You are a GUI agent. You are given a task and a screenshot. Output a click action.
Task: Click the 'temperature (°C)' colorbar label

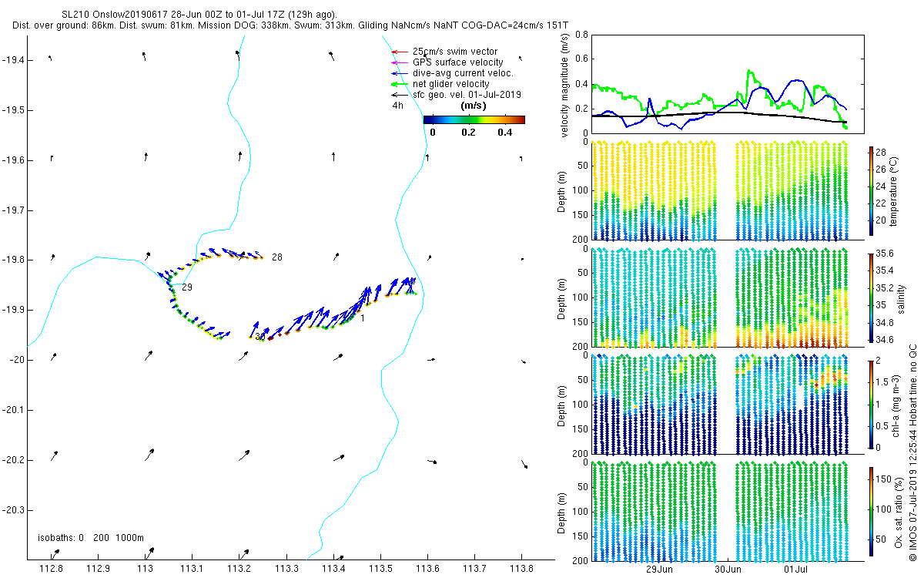point(896,190)
